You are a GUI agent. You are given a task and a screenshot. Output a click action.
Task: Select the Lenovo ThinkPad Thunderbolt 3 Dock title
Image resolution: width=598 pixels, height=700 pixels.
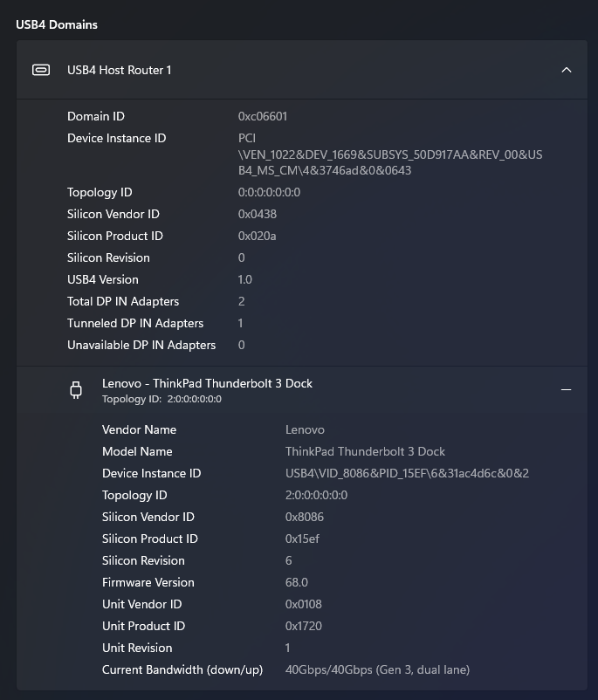(207, 383)
